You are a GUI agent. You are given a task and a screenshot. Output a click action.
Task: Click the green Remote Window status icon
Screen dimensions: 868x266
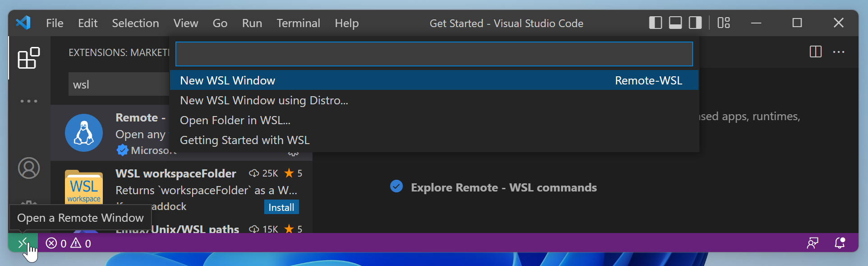(x=23, y=243)
